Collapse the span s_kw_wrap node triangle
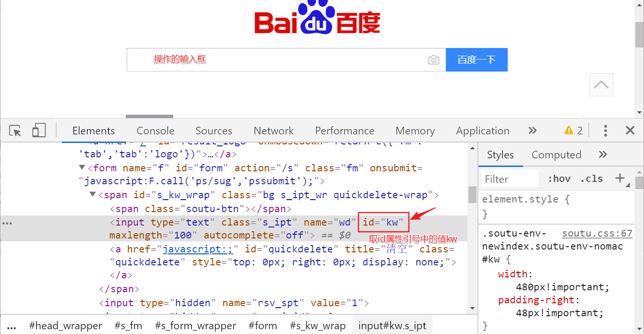The height and width of the screenshot is (334, 644). [93, 194]
